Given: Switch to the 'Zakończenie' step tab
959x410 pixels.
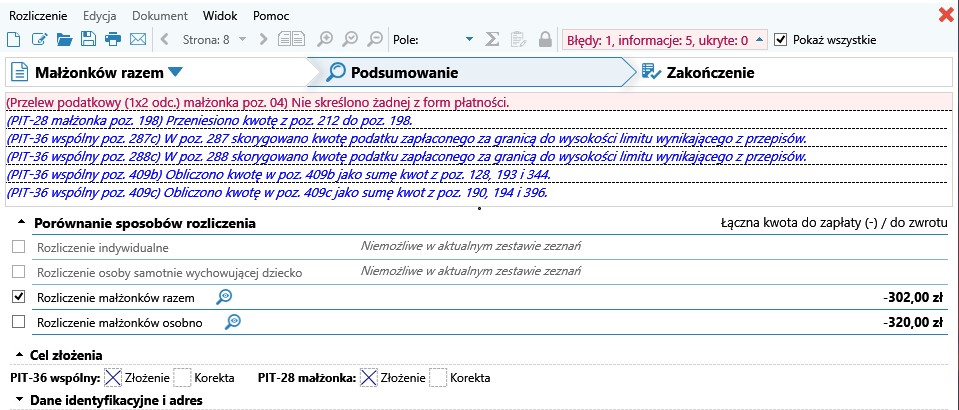Looking at the screenshot, I should tap(710, 72).
